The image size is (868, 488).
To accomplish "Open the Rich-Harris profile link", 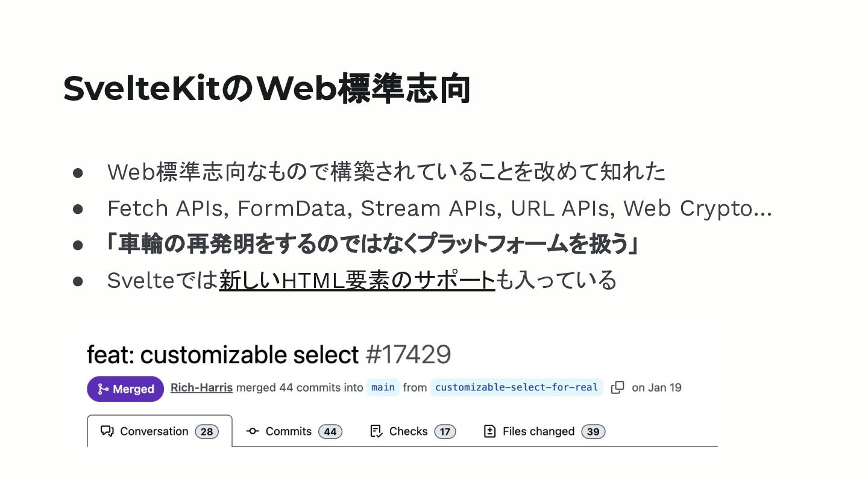I will (x=201, y=387).
